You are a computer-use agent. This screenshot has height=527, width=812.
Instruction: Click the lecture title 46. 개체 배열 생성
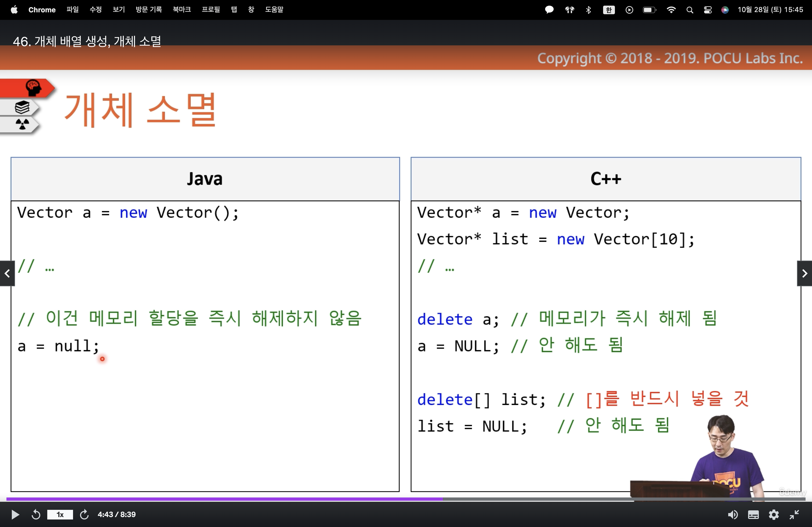coord(87,41)
